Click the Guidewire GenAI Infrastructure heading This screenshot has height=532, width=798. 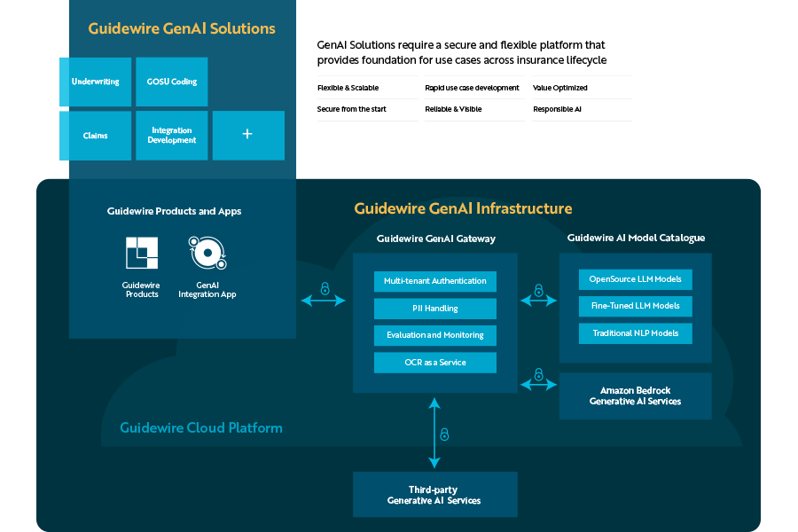click(x=463, y=208)
